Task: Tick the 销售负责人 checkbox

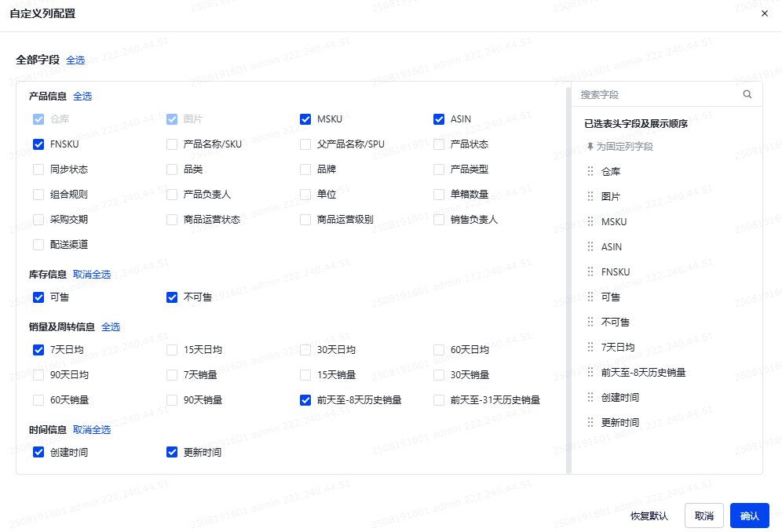Action: pos(439,220)
